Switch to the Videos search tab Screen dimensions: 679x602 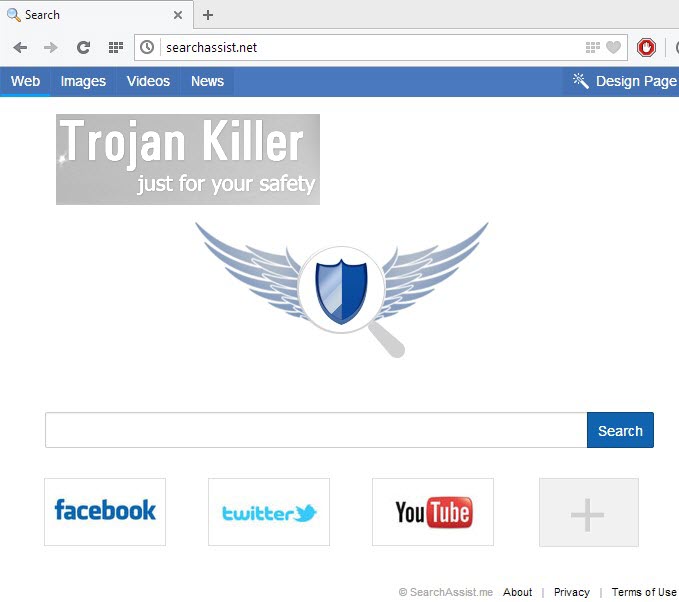148,81
